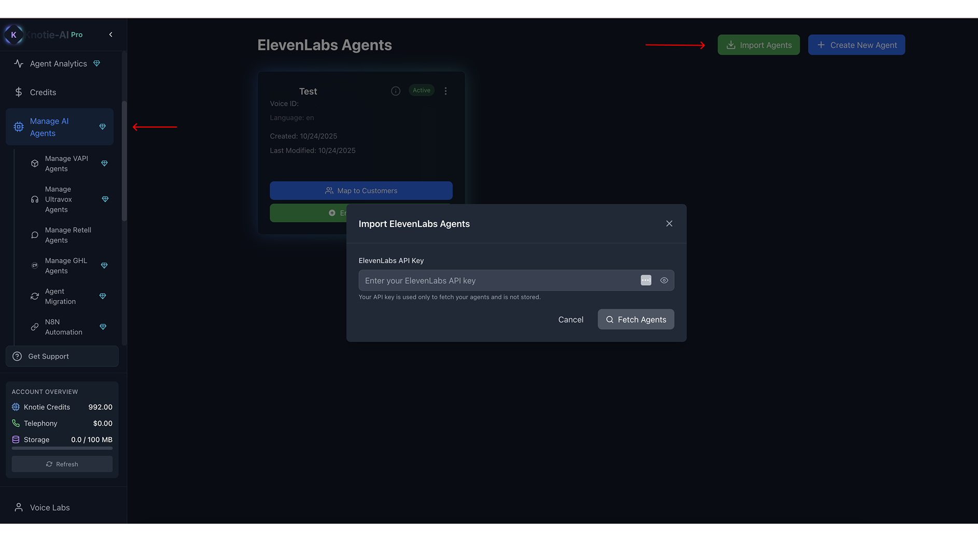Click the Storage database icon
This screenshot has height=560, width=978.
[x=16, y=440]
